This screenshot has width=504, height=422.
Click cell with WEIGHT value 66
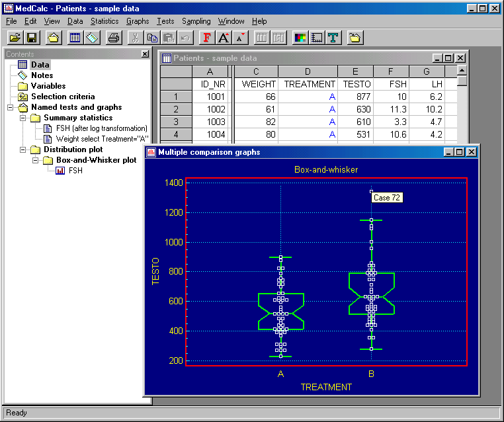click(x=257, y=97)
